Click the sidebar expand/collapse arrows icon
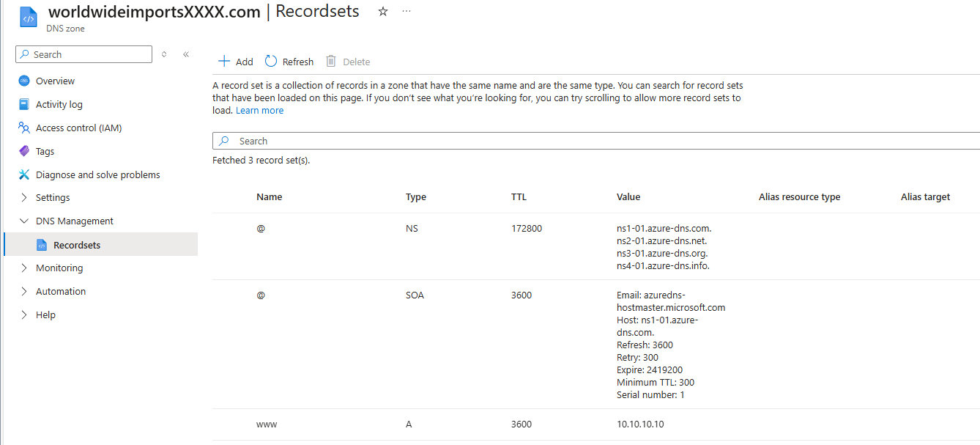Screen dimensions: 980x445 [164, 54]
